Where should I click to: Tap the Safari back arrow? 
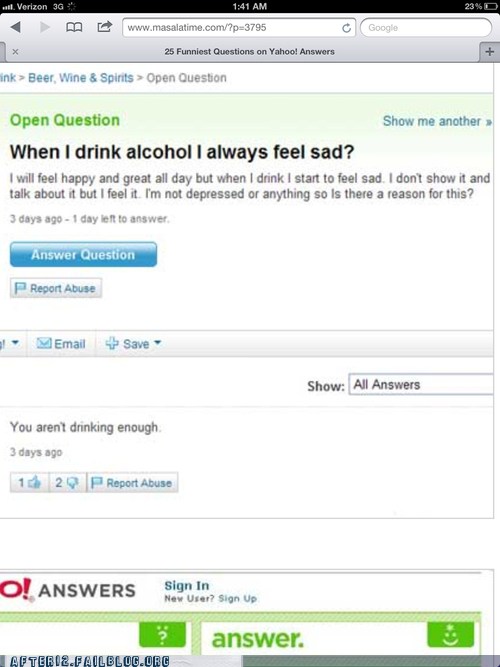pos(16,27)
